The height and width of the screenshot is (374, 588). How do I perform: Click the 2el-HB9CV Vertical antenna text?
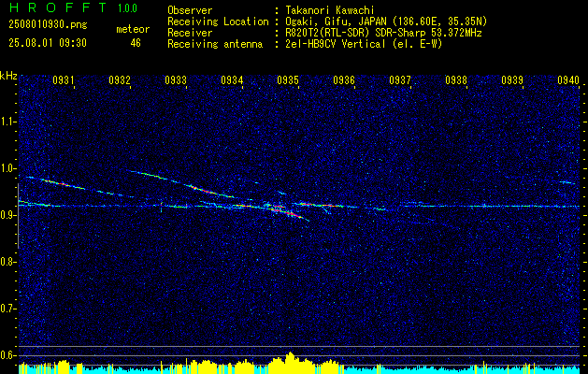point(364,44)
